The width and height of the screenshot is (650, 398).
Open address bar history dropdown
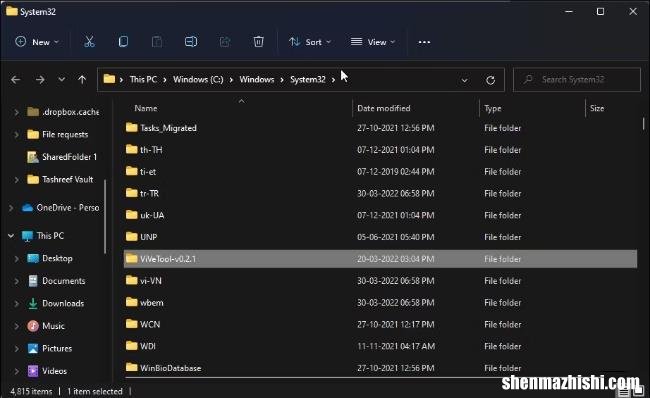point(465,80)
